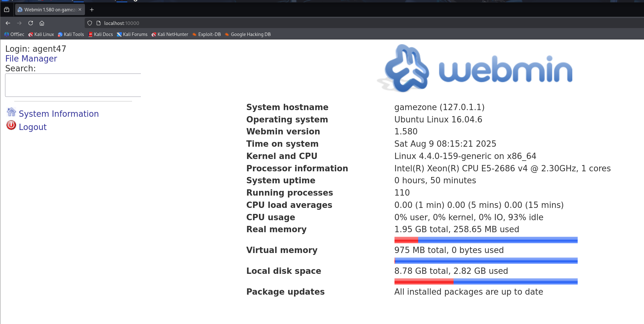Image resolution: width=644 pixels, height=324 pixels.
Task: Select the Webmin 1.580 on gamezone tab
Action: click(50, 10)
